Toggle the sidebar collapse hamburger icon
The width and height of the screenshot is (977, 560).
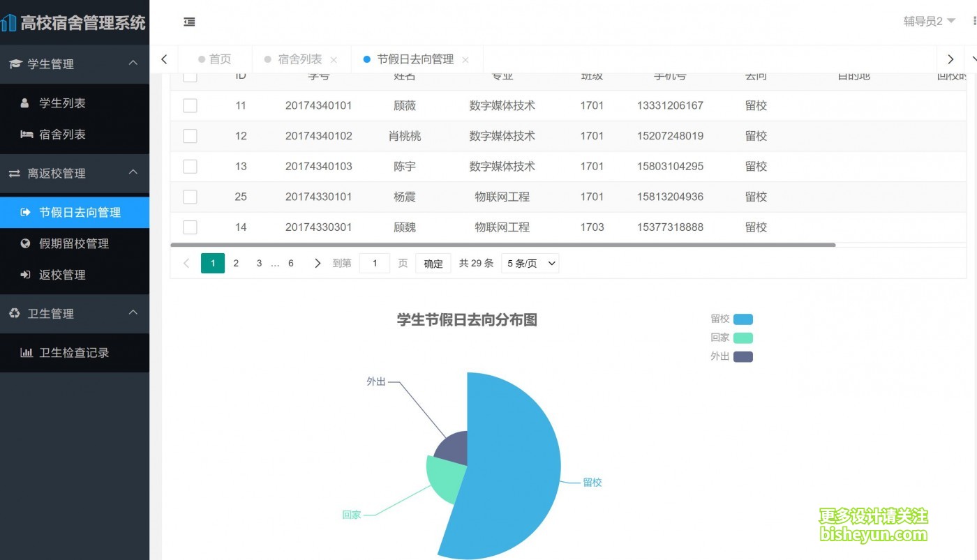tap(189, 22)
